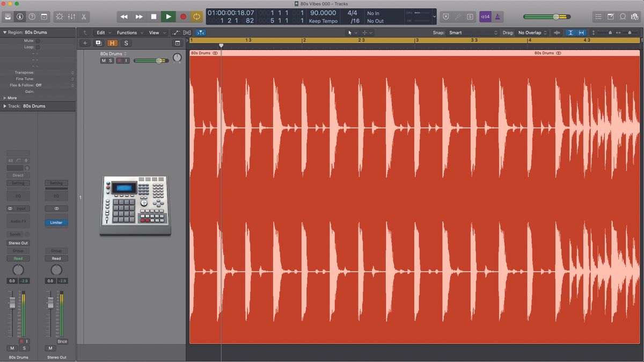Adjust the 80s Drums volume slider
The image size is (644, 362).
coord(153,60)
